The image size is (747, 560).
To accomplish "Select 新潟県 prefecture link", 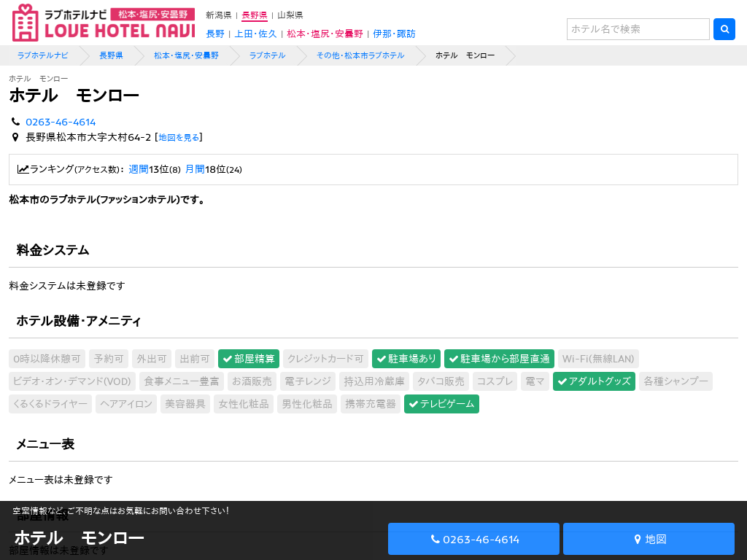I will [x=219, y=15].
